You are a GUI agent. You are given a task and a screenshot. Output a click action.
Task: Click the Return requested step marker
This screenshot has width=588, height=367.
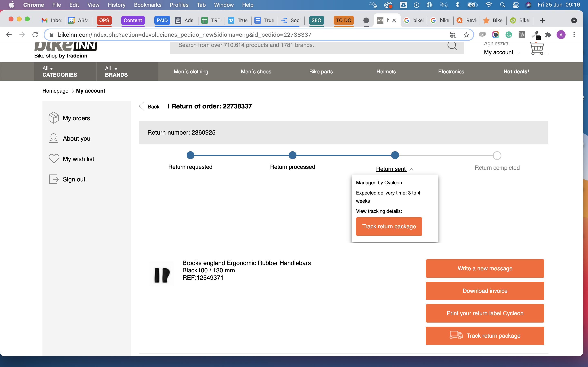pyautogui.click(x=190, y=155)
